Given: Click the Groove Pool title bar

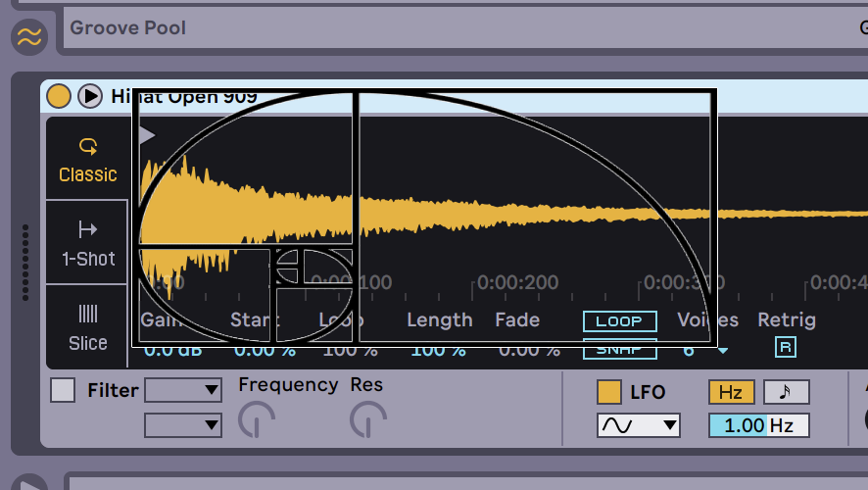Looking at the screenshot, I should [x=465, y=27].
